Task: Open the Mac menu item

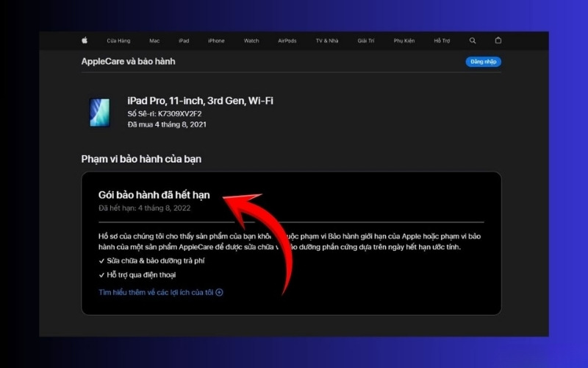Action: [154, 40]
